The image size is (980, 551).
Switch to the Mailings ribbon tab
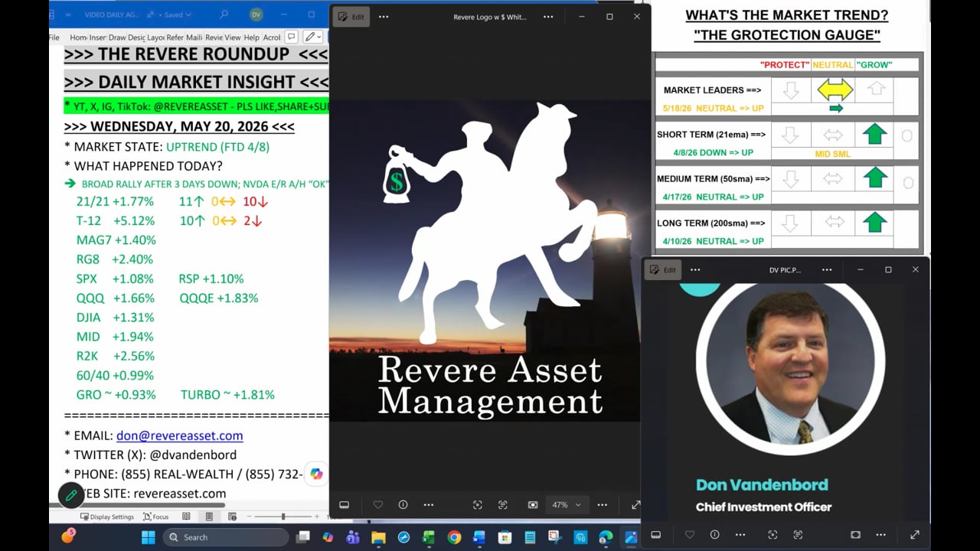click(x=194, y=37)
